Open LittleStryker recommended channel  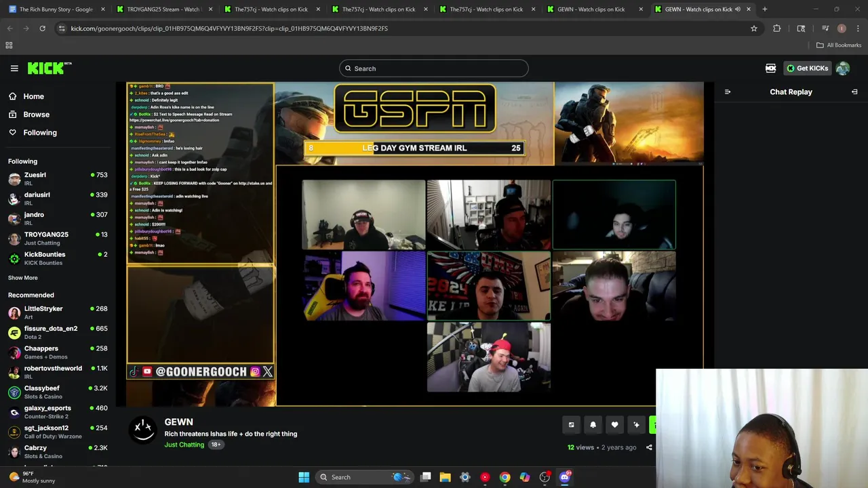pyautogui.click(x=58, y=312)
